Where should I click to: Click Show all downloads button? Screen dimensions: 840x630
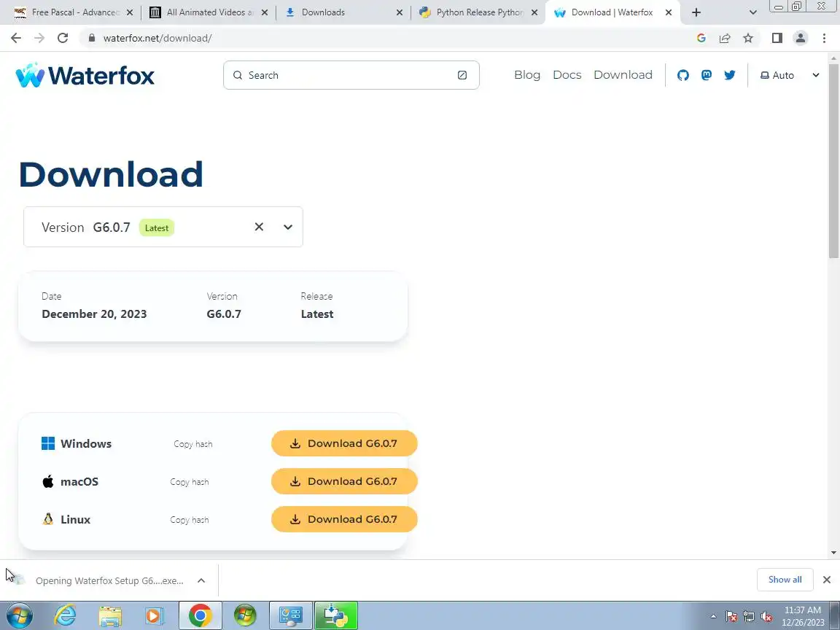coord(785,580)
